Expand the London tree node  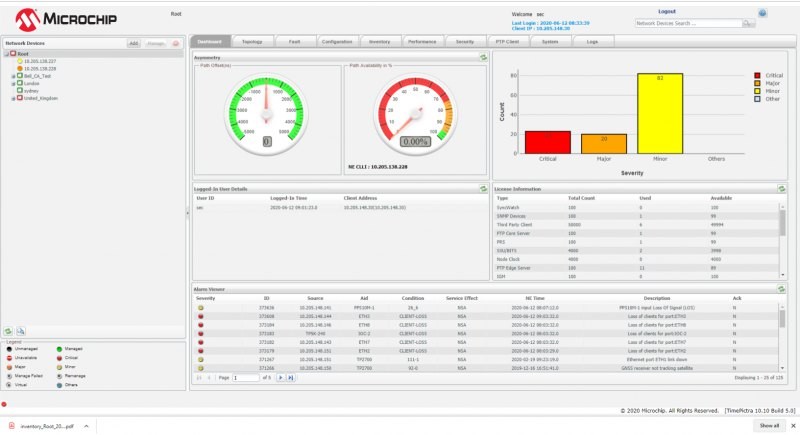[x=12, y=83]
